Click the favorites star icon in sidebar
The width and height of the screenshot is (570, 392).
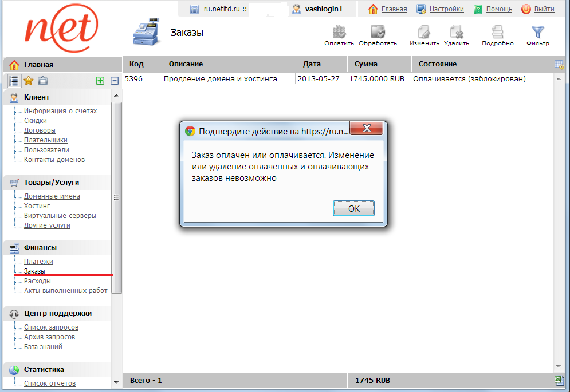tap(28, 81)
